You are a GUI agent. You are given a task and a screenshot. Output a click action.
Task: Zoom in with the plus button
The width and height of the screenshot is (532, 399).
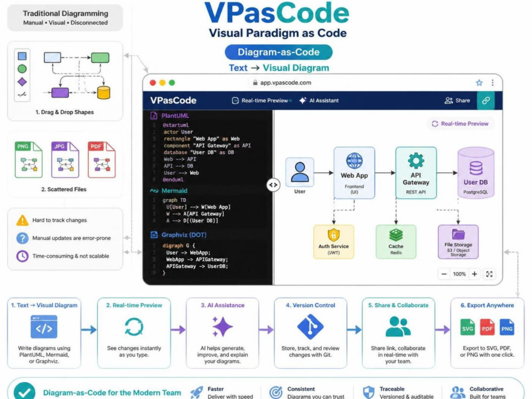point(475,274)
